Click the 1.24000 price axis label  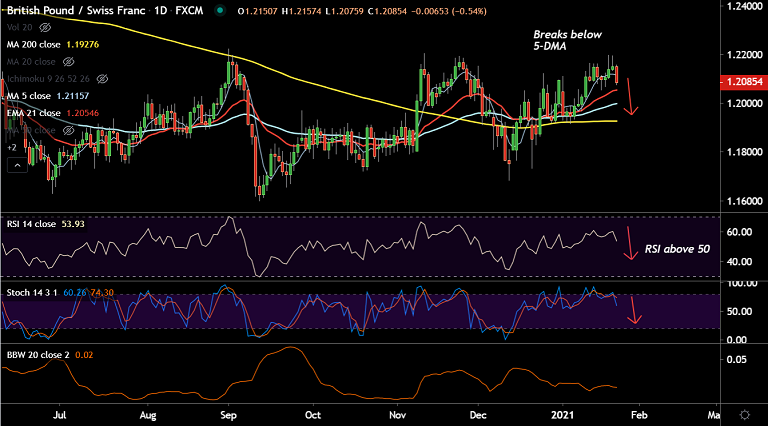744,6
